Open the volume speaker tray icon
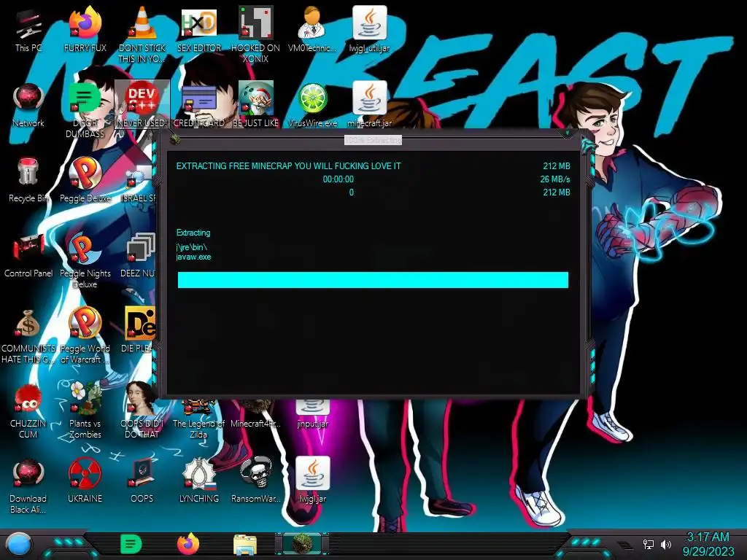 665,544
